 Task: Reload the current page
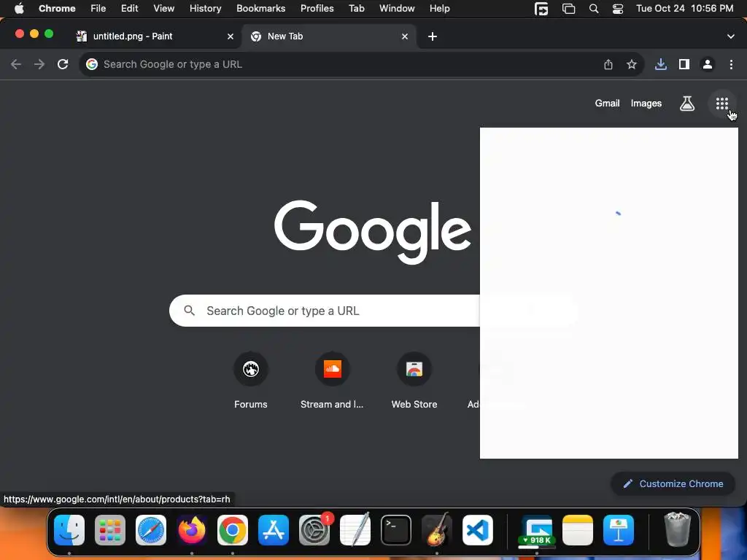coord(63,64)
